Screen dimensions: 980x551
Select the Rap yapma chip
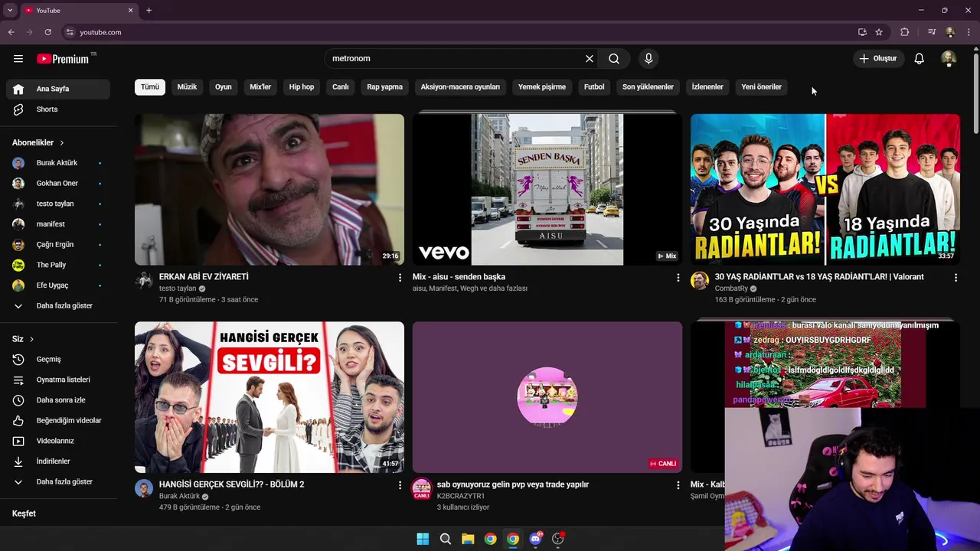384,87
